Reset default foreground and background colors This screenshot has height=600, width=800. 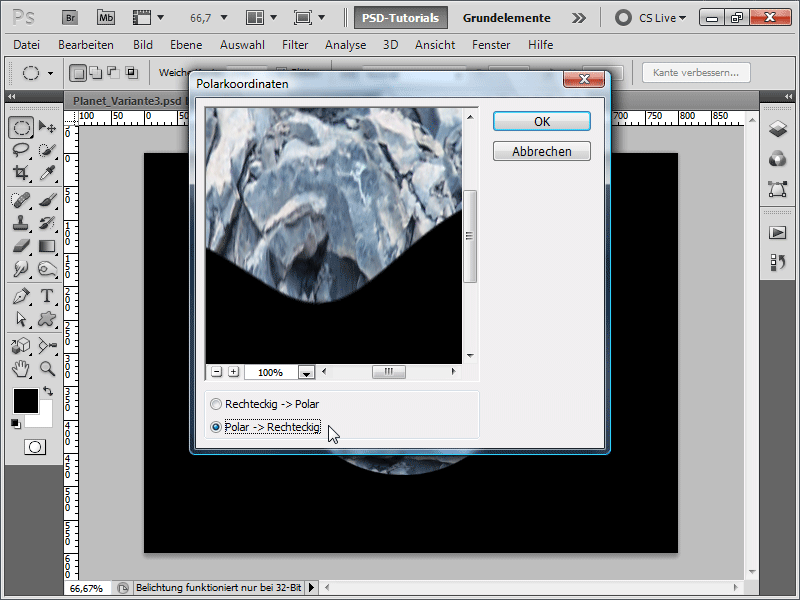[15, 423]
